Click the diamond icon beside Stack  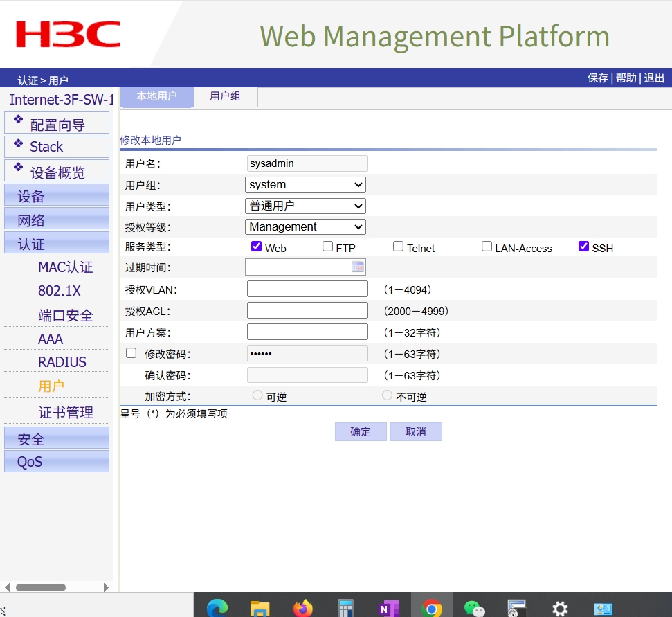tap(18, 143)
